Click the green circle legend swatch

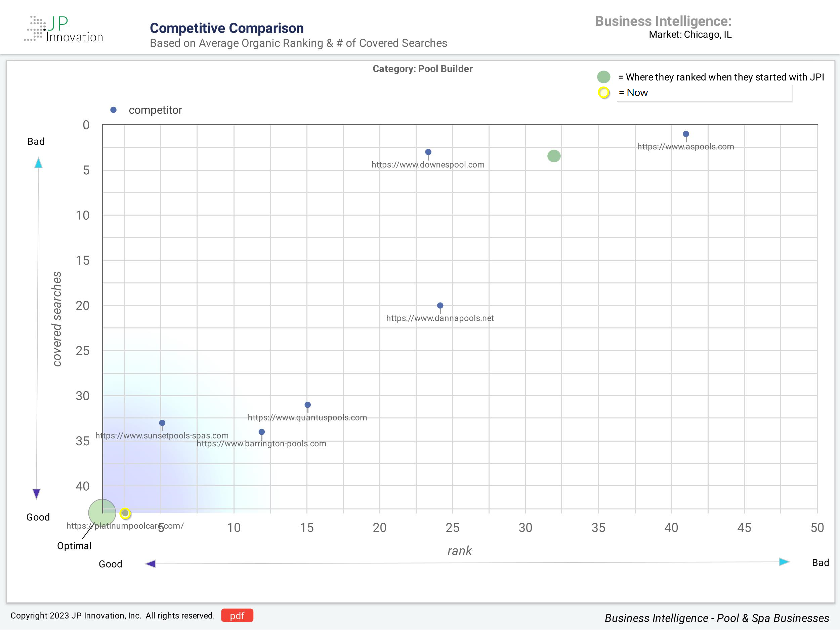pos(603,77)
